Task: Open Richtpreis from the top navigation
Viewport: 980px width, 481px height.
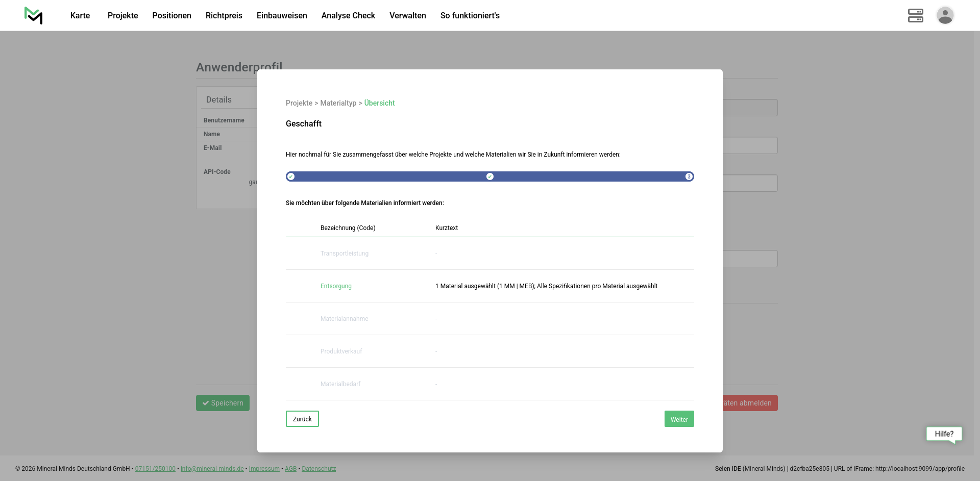Action: pos(224,15)
